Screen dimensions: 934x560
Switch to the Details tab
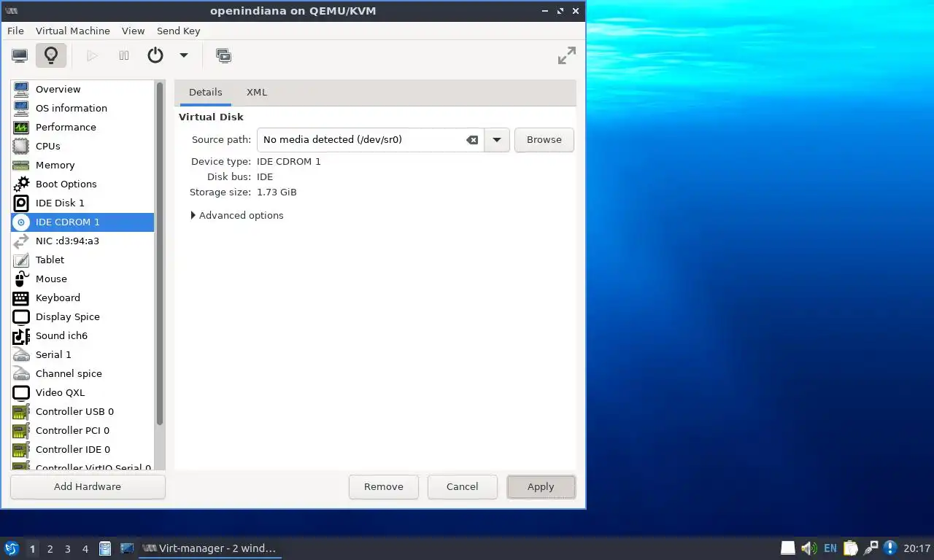(206, 93)
